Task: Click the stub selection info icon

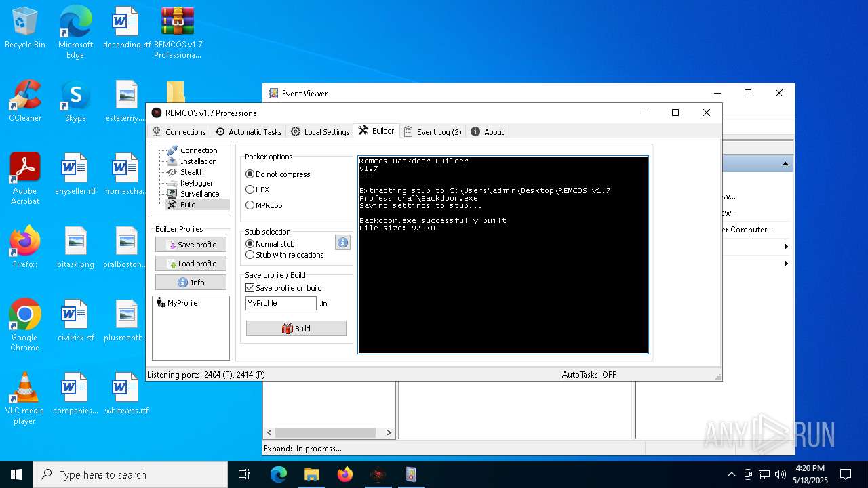Action: click(x=342, y=242)
